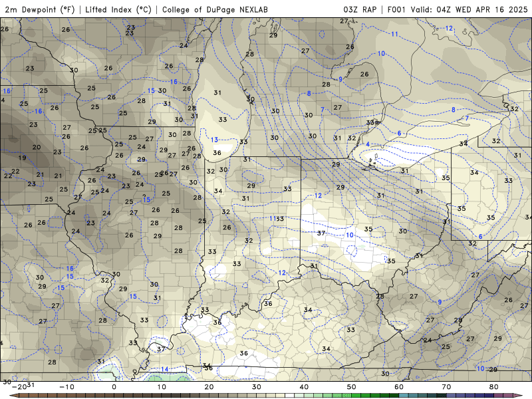532x399 pixels.
Task: Click the color scale label '-20'
Action: (x=19, y=387)
